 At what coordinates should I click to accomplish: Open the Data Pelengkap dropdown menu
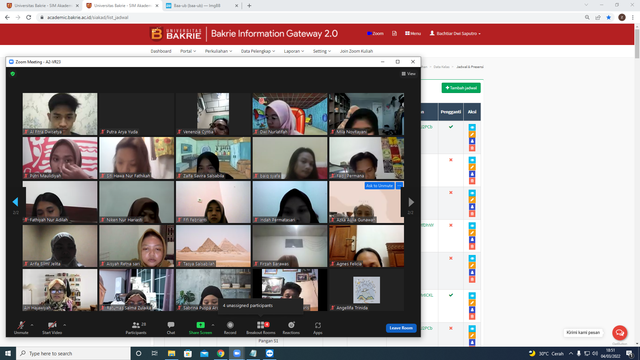(x=258, y=51)
